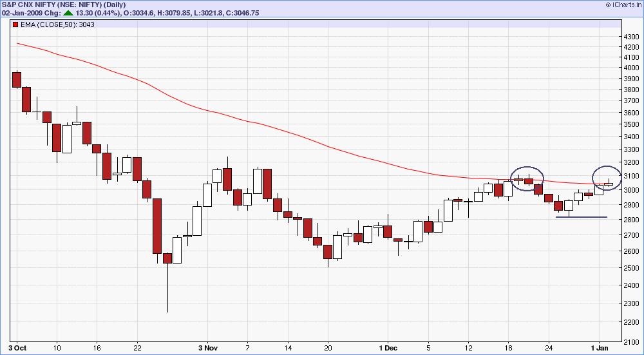Viewport: 644px width, 355px height.
Task: Select the circled candles annotation near 18 Dec
Action: [527, 178]
